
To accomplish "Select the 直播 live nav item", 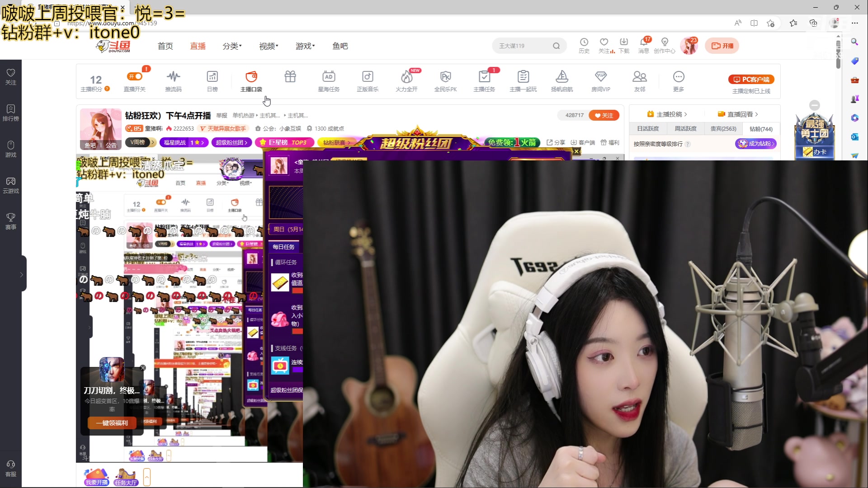I will coord(198,46).
